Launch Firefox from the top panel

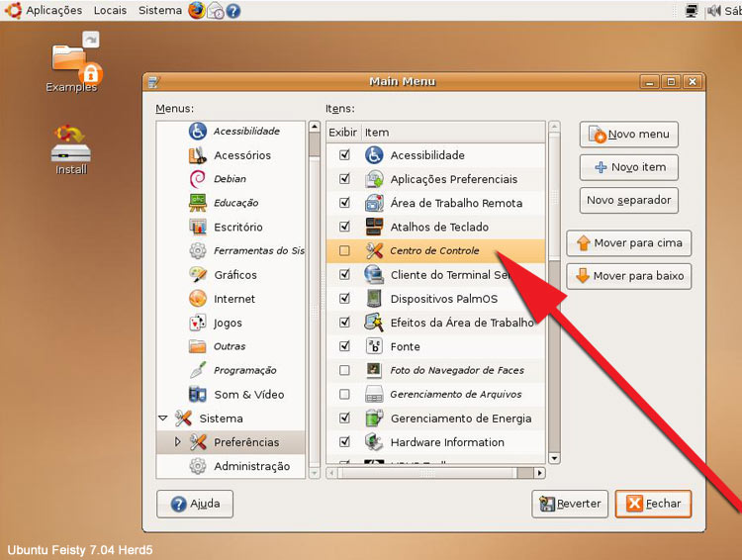(x=197, y=10)
